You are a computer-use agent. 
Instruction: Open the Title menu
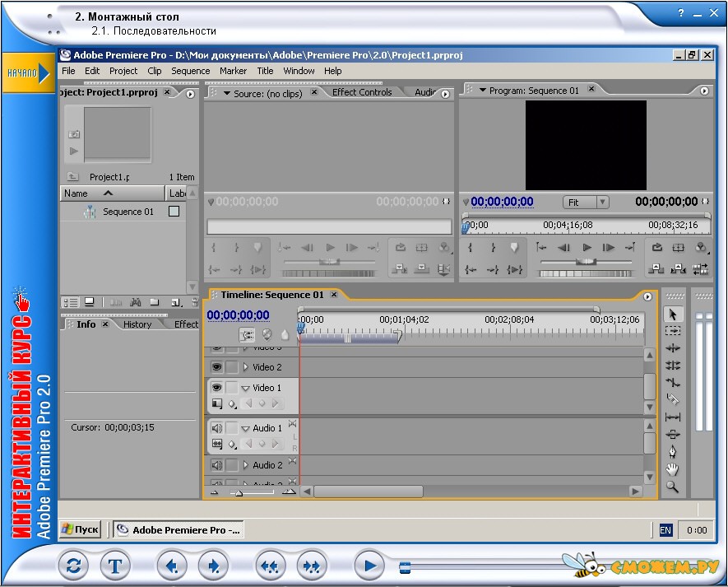click(265, 71)
